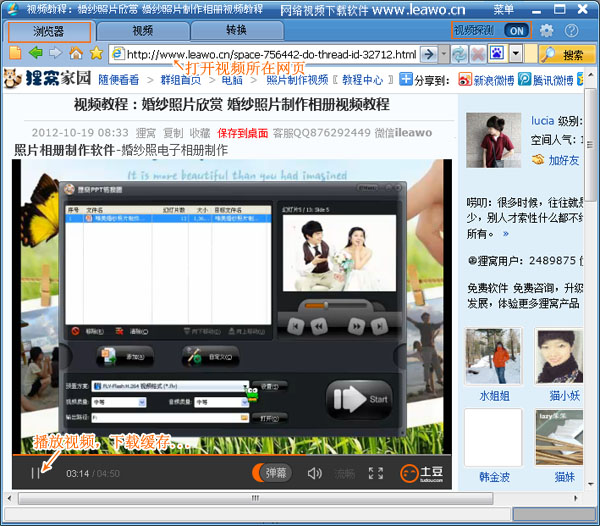Click the Baidu paw search engine icon
Image resolution: width=600 pixels, height=526 pixels.
(x=497, y=54)
